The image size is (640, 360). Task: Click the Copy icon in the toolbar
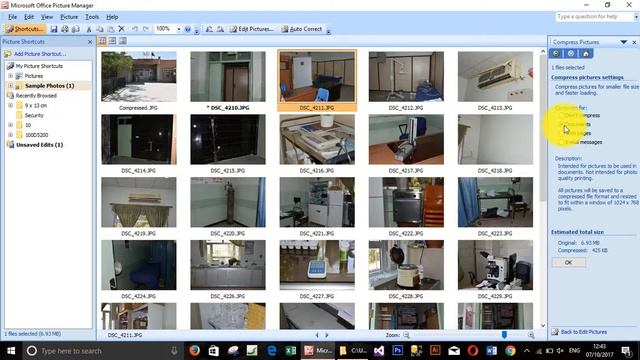click(100, 29)
